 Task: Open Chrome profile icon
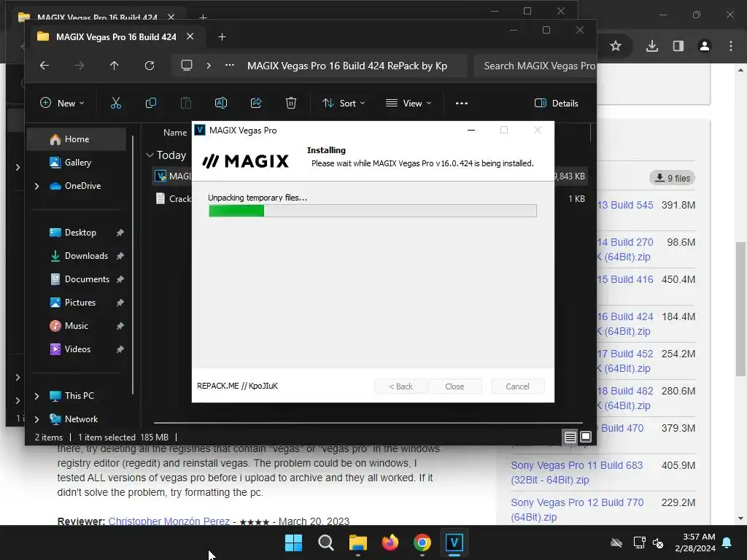coord(704,46)
